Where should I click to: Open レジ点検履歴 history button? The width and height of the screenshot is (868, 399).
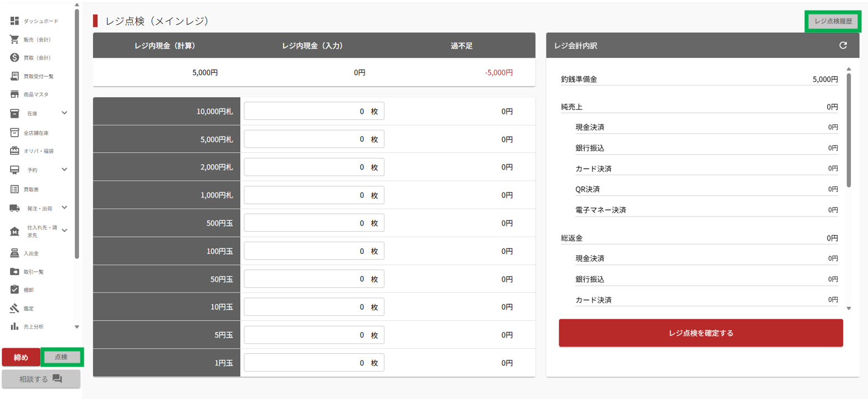(x=833, y=22)
